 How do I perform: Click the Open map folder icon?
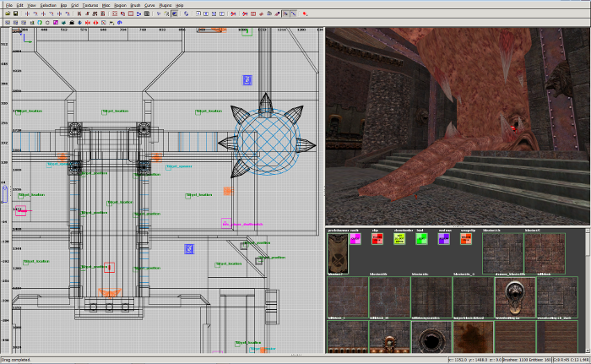click(x=8, y=14)
